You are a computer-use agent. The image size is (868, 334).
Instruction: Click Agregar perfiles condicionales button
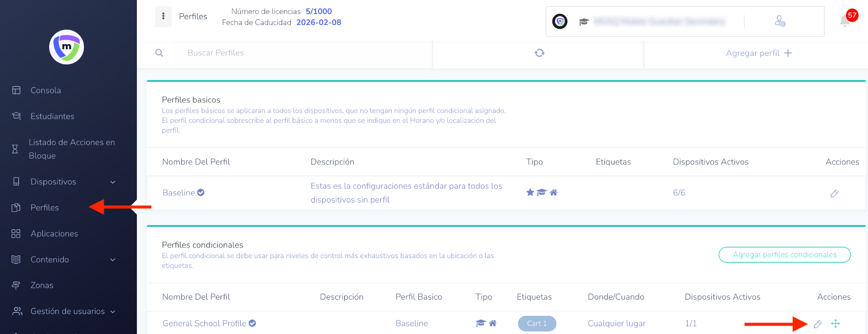click(x=785, y=255)
